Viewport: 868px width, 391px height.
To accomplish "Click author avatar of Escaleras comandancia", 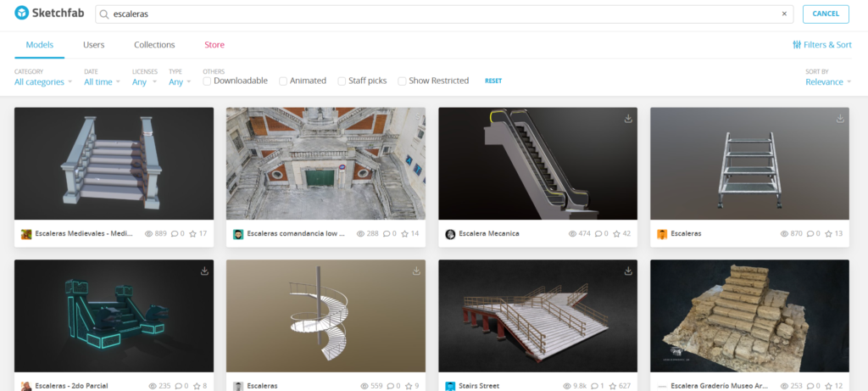I will [x=238, y=234].
